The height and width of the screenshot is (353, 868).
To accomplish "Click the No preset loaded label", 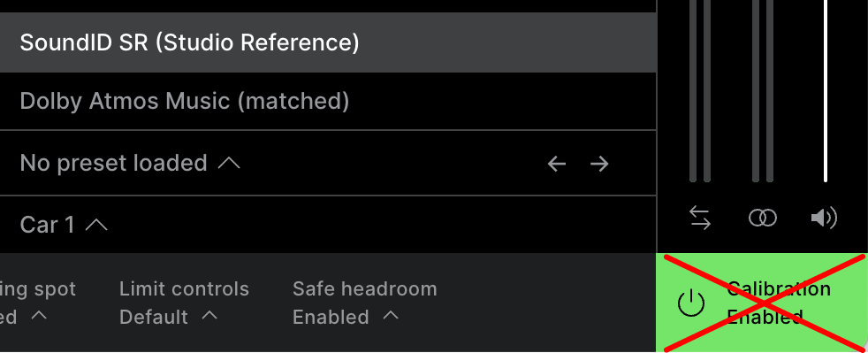I will 113,163.
